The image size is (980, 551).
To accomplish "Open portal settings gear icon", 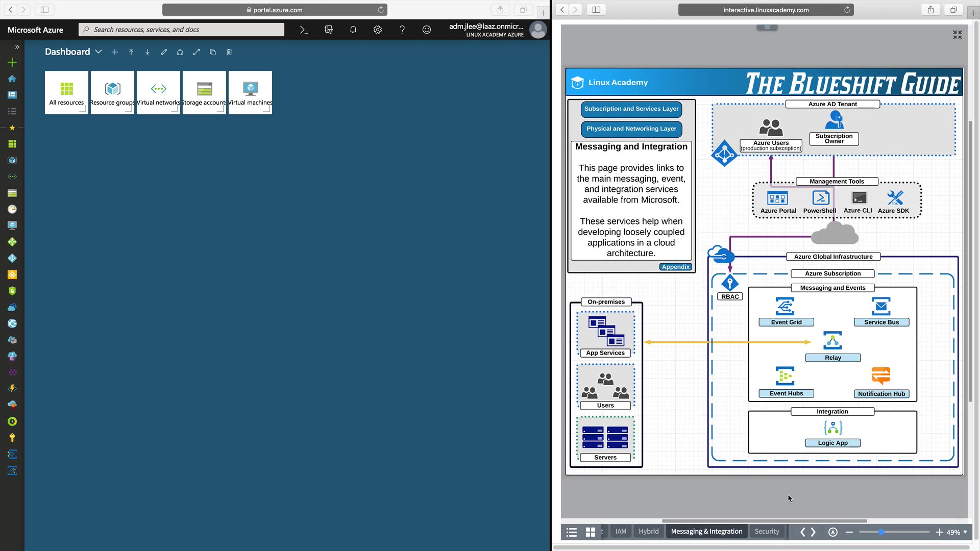I will [377, 30].
